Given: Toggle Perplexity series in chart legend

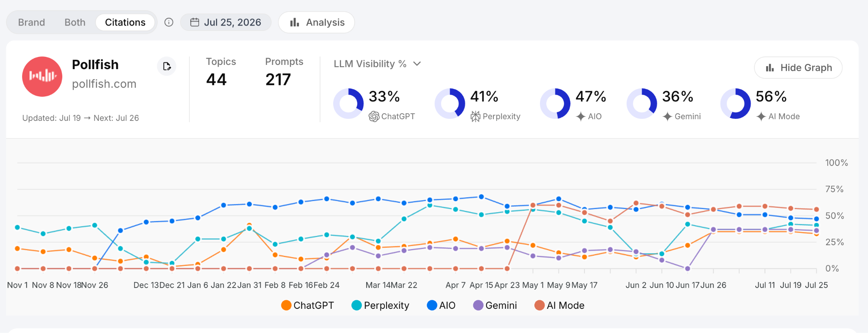Looking at the screenshot, I should pyautogui.click(x=381, y=305).
